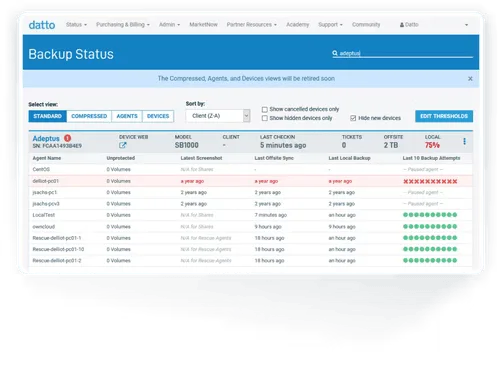
Task: Select the LocalTest agent name
Action: (44, 215)
